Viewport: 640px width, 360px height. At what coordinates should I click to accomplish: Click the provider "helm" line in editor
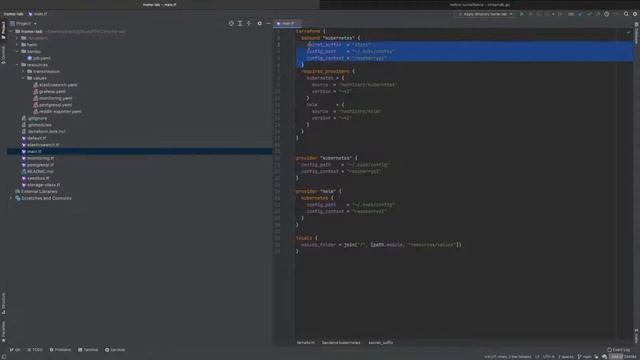pyautogui.click(x=318, y=191)
